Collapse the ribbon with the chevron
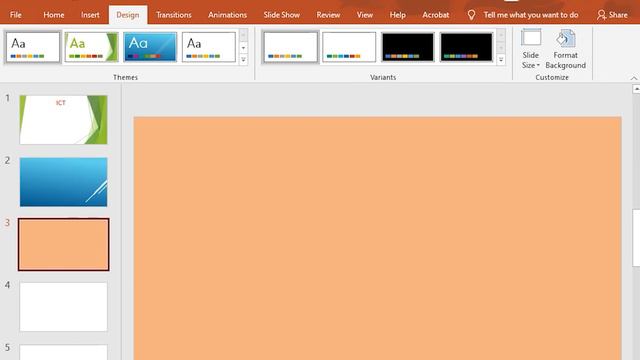Screen dimensions: 640x360 [x=633, y=78]
